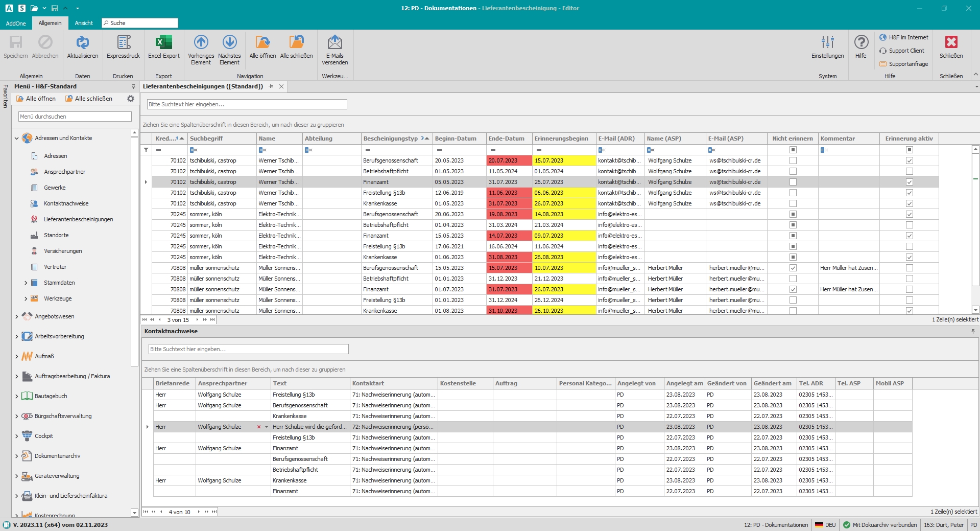Toggle Erinnerung aktiv in the Finanzamt 05.05.2023 row
980x531 pixels.
tap(909, 182)
